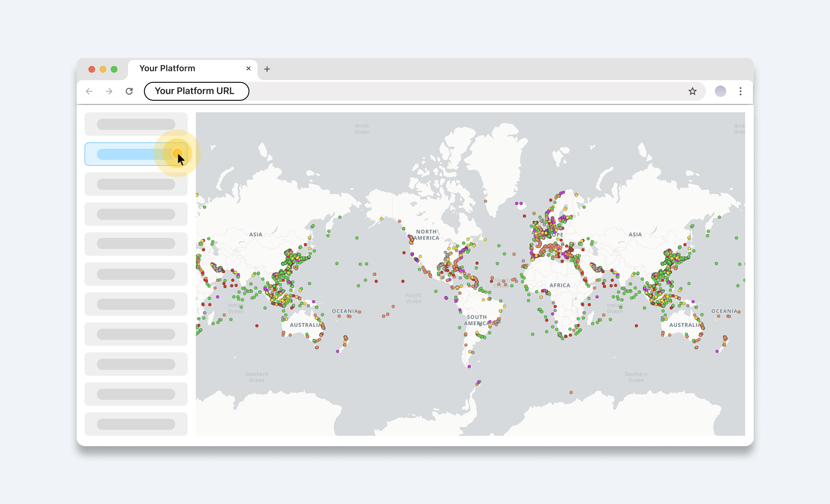Click the green macOS window button
The height and width of the screenshot is (504, 830).
(x=114, y=69)
